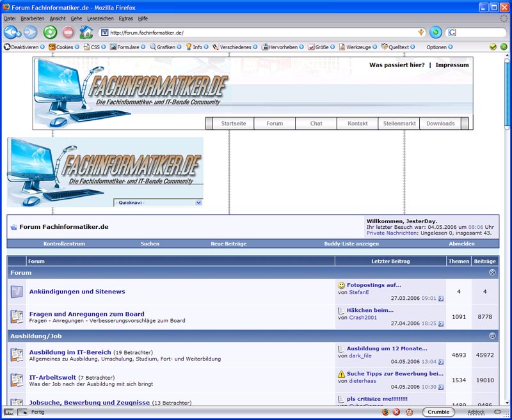The height and width of the screenshot is (420, 512).
Task: Open the Info developer toolbar menu
Action: pos(197,47)
